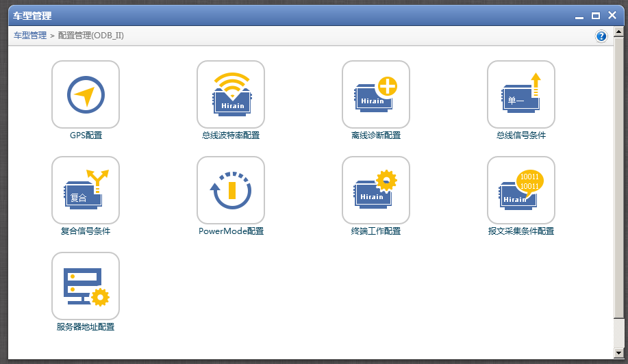The width and height of the screenshot is (628, 364).
Task: Click the PowerMode配置 text label
Action: (231, 231)
